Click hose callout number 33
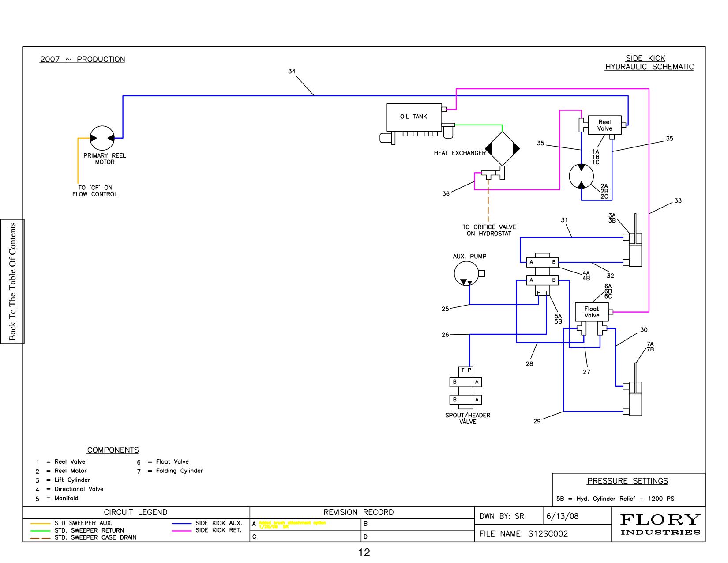Image resolution: width=728 pixels, height=563 pixels. (678, 200)
